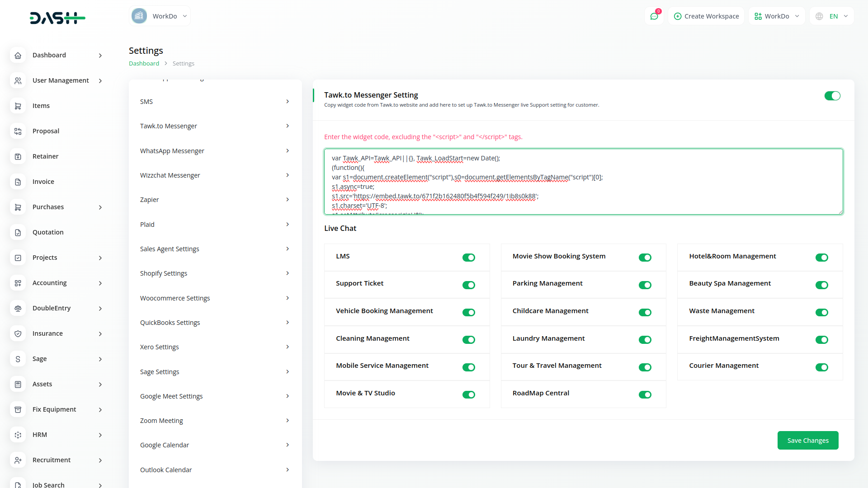868x488 pixels.
Task: Click the Dashboard home icon in sidebar
Action: pyautogui.click(x=18, y=55)
